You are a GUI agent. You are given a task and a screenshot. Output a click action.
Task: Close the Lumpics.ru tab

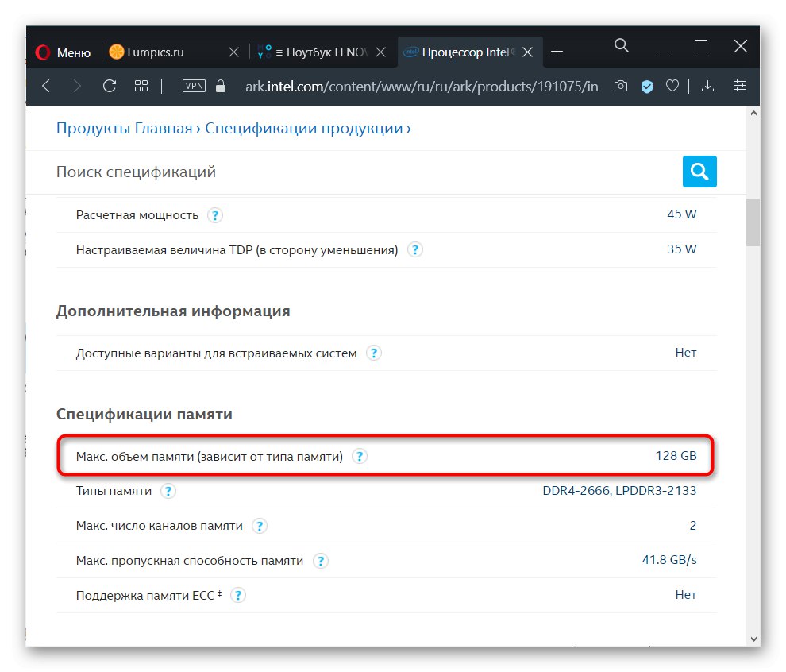[233, 52]
